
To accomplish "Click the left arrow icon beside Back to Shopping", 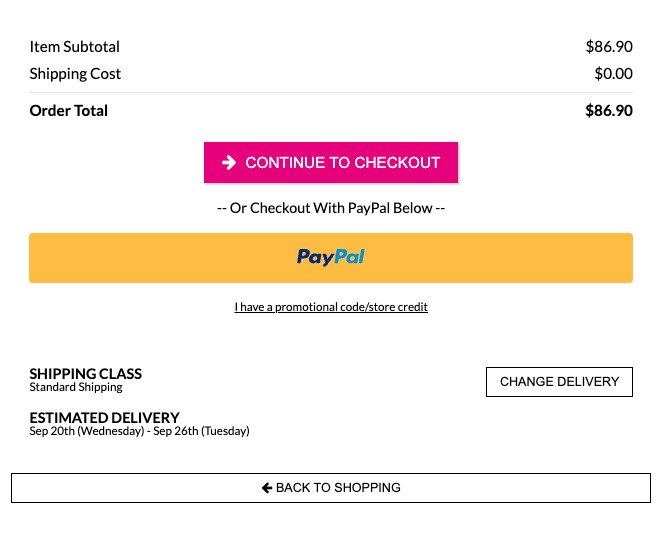I will point(267,488).
